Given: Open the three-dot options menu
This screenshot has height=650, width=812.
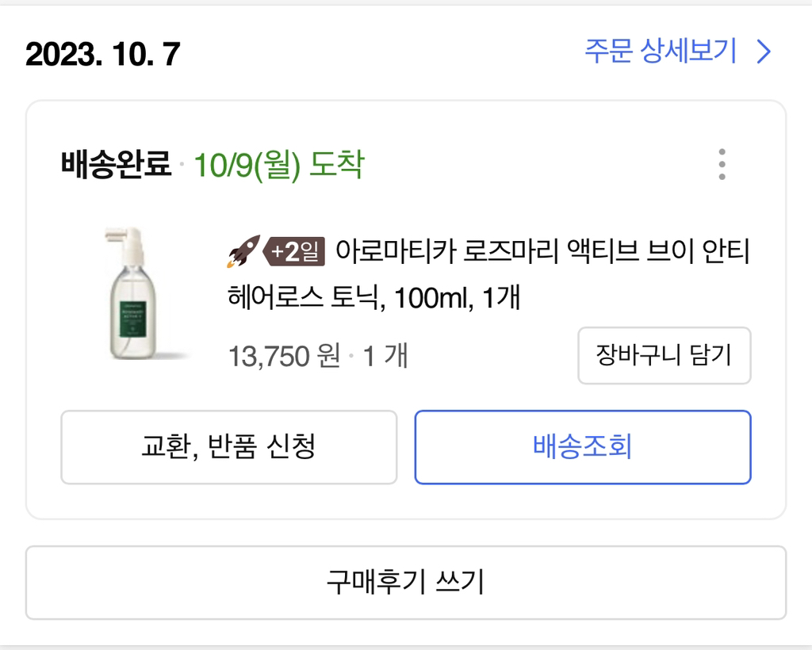Looking at the screenshot, I should pos(722,164).
